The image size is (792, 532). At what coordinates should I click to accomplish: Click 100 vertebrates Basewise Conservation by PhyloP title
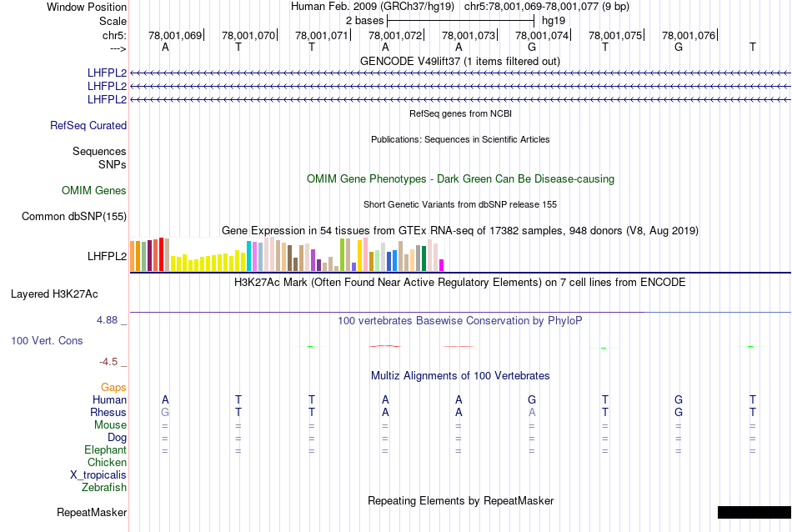460,320
